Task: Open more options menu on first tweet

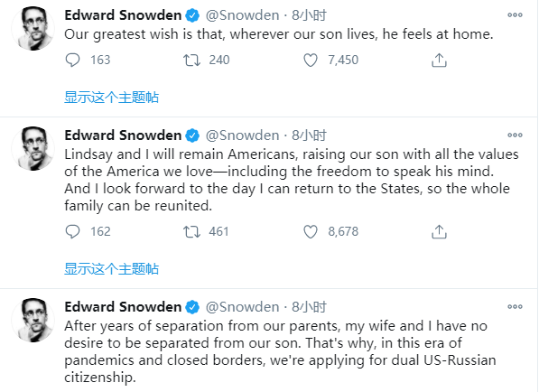Action: click(515, 14)
